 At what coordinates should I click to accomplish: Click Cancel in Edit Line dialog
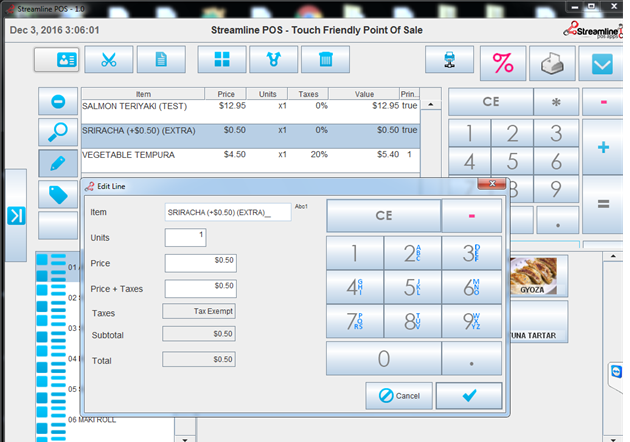coord(399,396)
